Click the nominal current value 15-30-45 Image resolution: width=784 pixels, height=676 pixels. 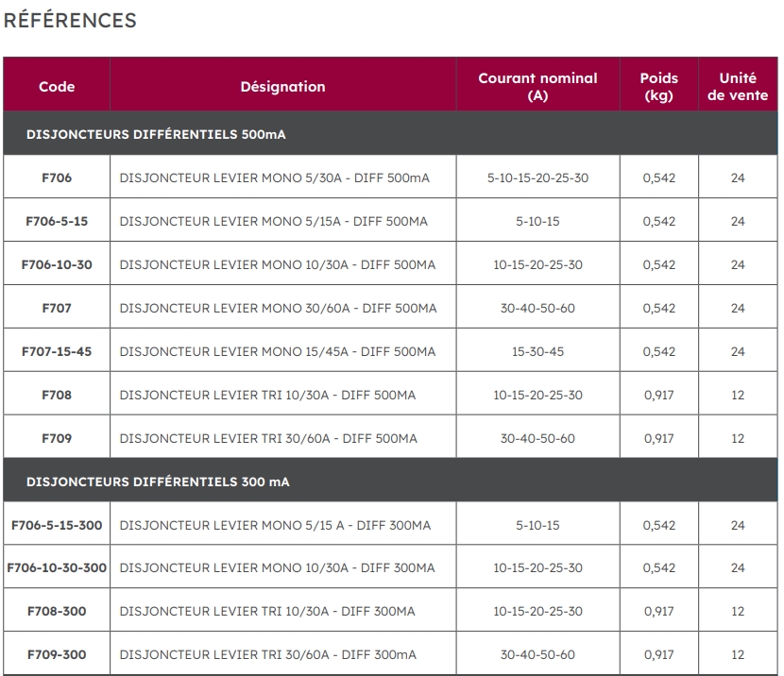click(537, 351)
